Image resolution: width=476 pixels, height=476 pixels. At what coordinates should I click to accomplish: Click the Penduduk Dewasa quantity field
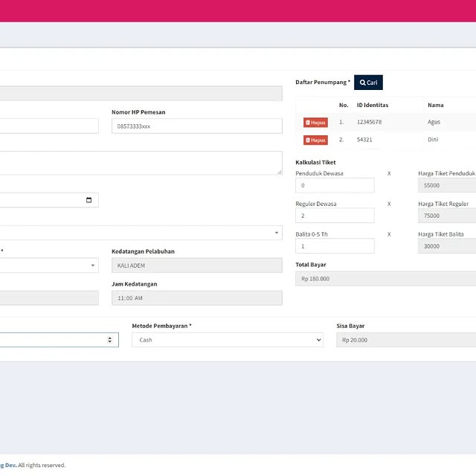pos(335,185)
